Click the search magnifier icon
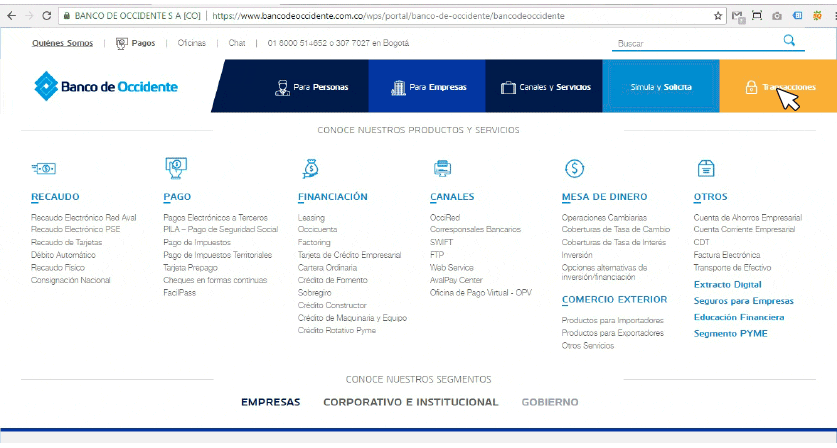837x448 pixels. [789, 40]
